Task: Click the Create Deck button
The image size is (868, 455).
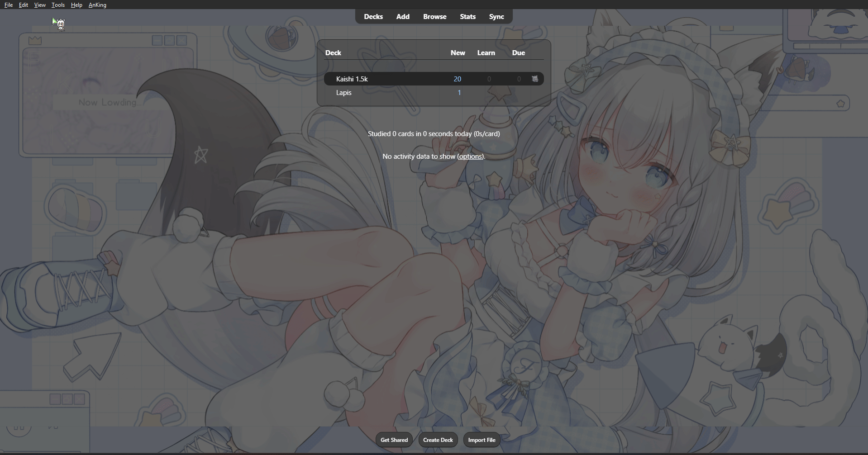Action: (x=438, y=440)
